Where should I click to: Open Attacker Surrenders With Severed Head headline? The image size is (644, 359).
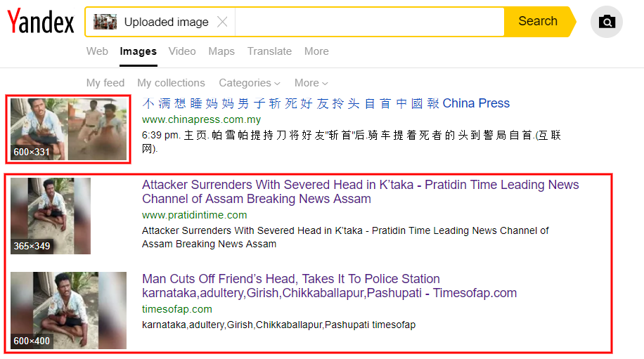tap(360, 192)
